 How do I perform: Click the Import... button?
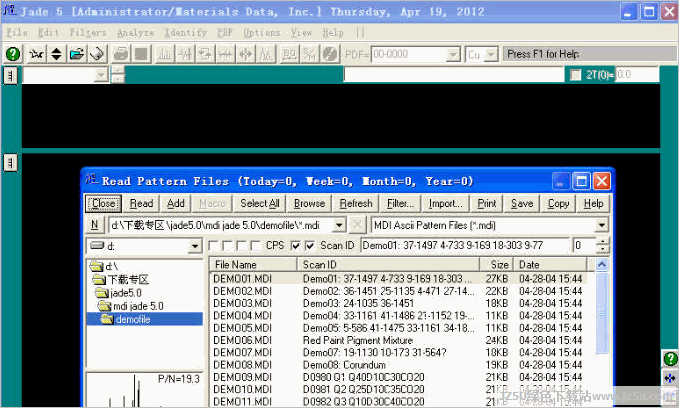(x=446, y=203)
